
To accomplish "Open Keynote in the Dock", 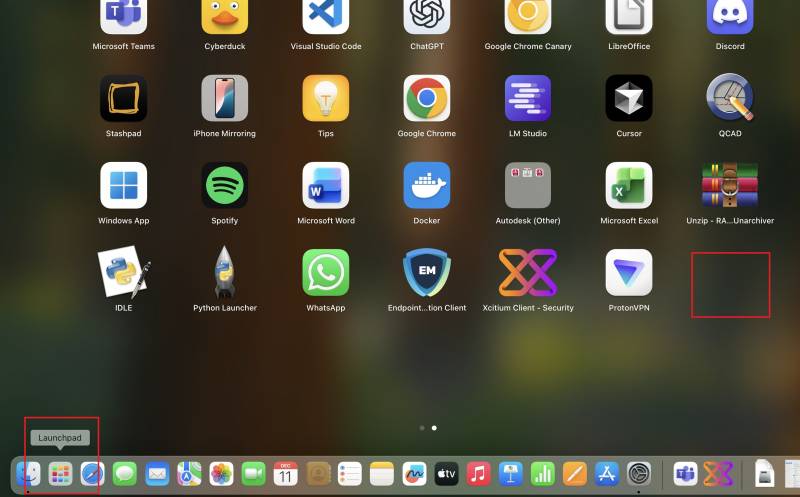I will tap(511, 474).
